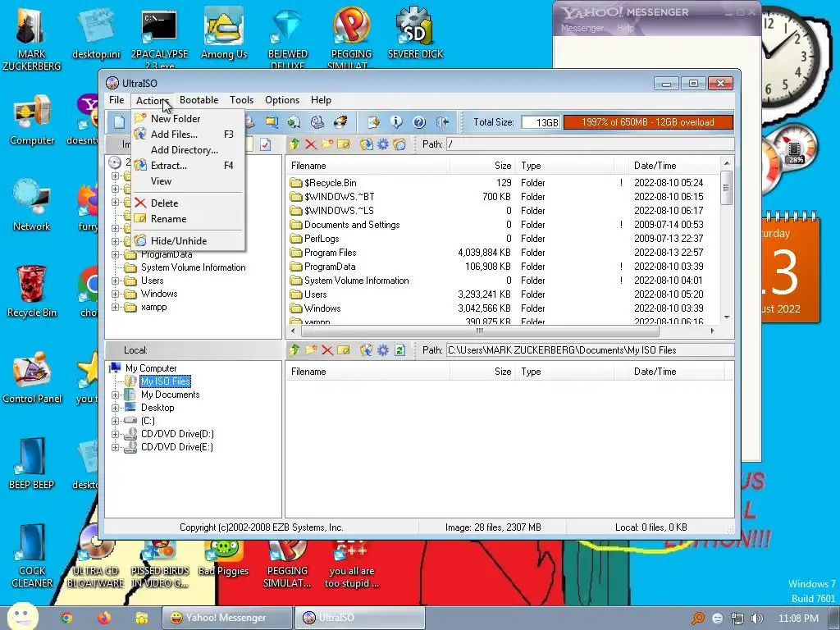840x630 pixels.
Task: Expand My Documents in Local tree
Action: 115,395
